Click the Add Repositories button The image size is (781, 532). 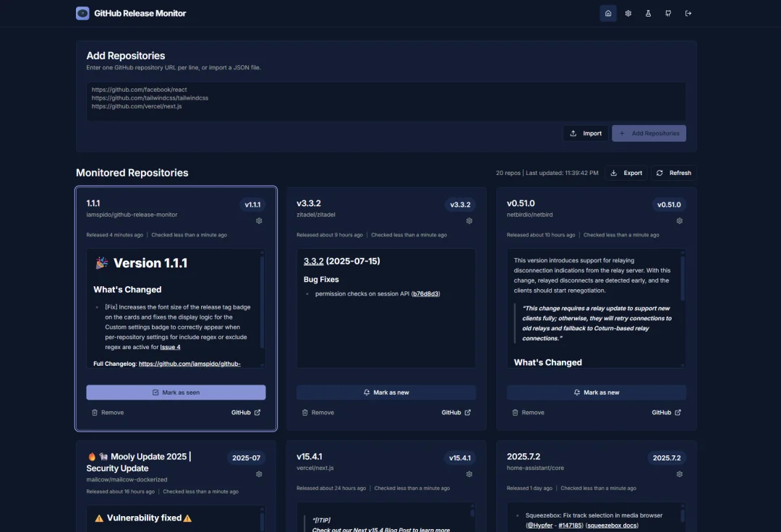[649, 133]
